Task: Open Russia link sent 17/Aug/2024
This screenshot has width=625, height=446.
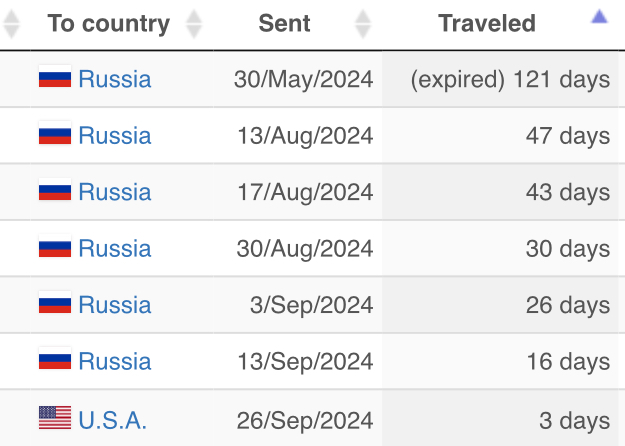Action: pos(115,191)
